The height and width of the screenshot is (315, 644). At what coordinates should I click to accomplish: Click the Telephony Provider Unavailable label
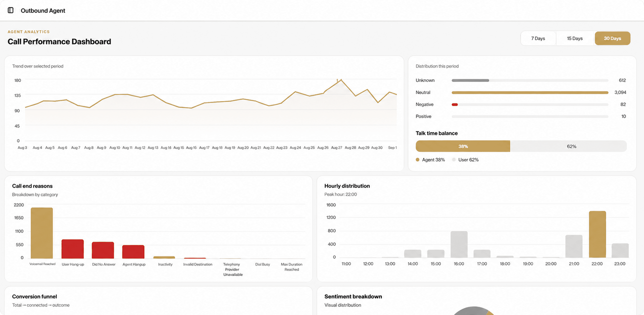pyautogui.click(x=232, y=269)
